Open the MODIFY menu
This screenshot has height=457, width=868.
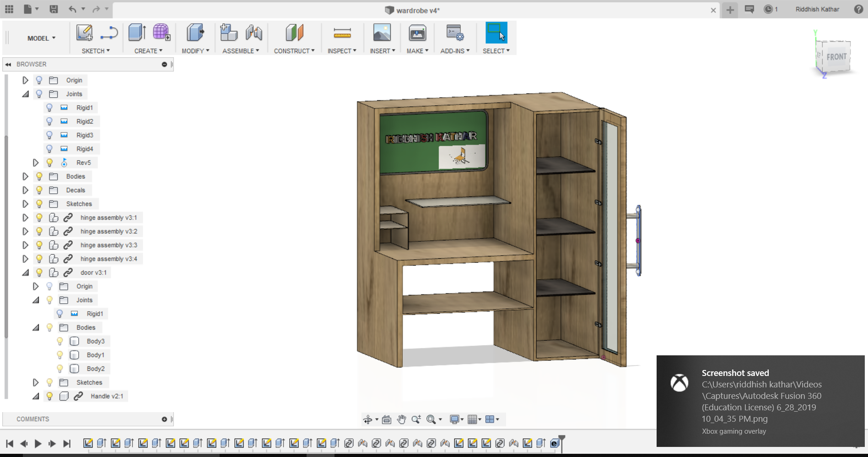tap(195, 51)
